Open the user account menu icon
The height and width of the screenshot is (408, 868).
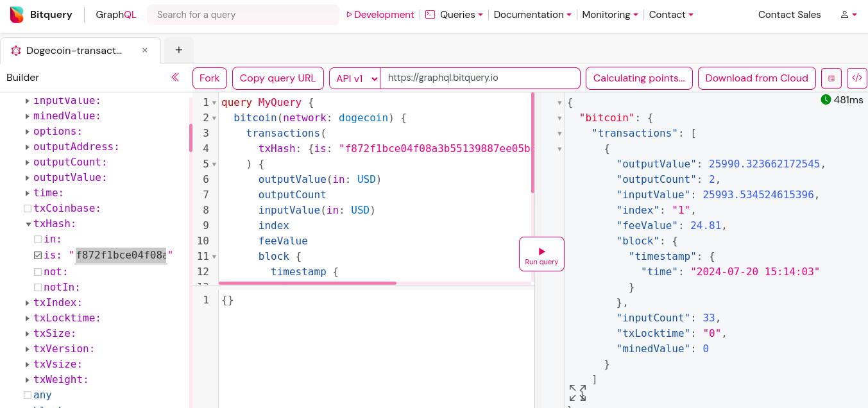[x=849, y=15]
